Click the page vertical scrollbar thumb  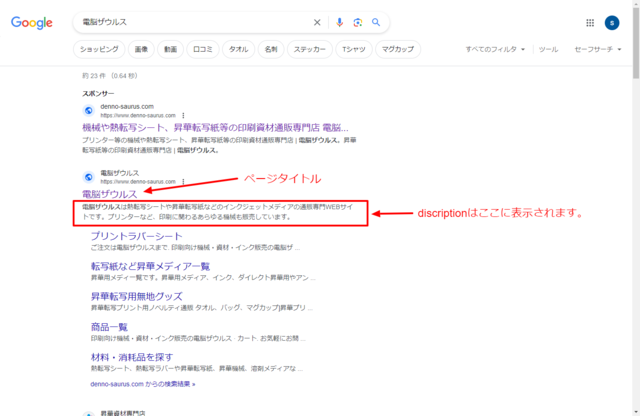click(x=636, y=43)
